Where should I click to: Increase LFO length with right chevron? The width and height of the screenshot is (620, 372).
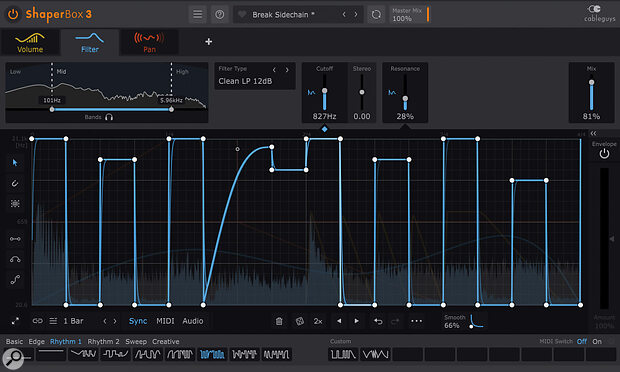click(115, 321)
